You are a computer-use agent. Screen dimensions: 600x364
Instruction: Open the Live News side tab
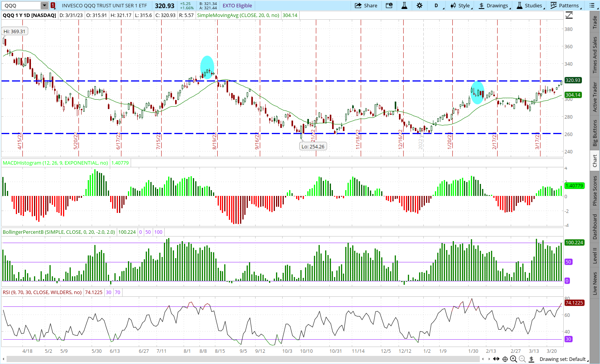pos(595,283)
